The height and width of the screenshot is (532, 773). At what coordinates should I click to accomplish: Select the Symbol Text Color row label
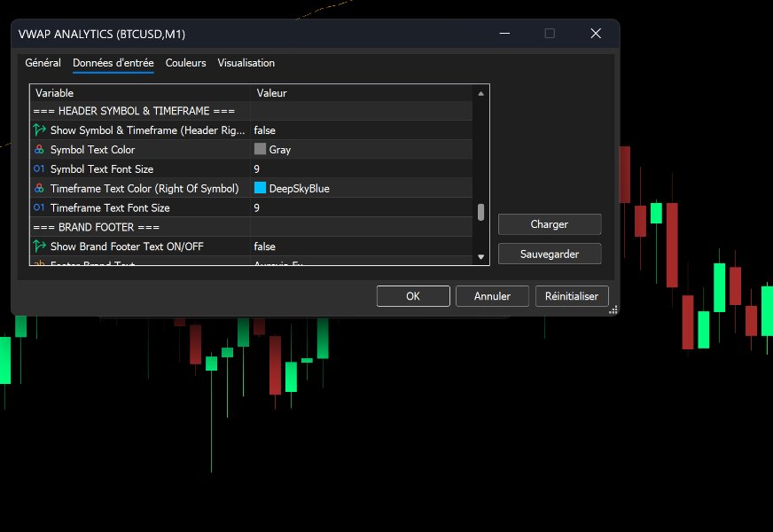coord(92,149)
